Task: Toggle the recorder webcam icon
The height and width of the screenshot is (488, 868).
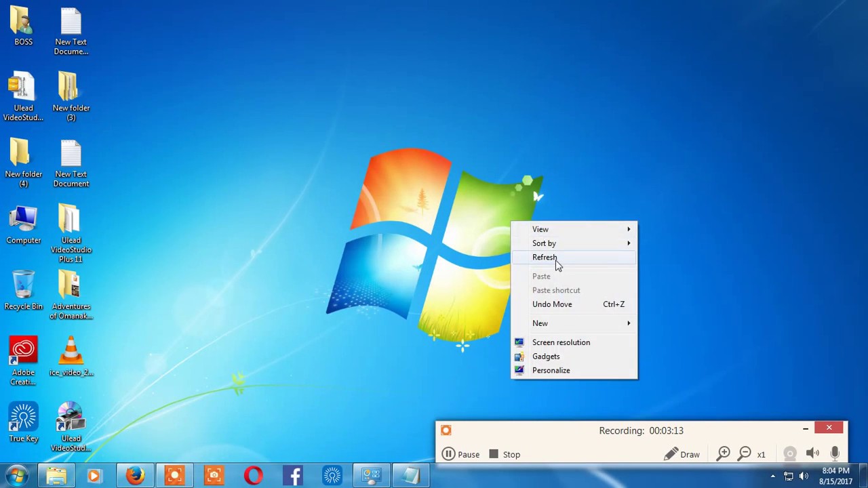Action: [790, 454]
